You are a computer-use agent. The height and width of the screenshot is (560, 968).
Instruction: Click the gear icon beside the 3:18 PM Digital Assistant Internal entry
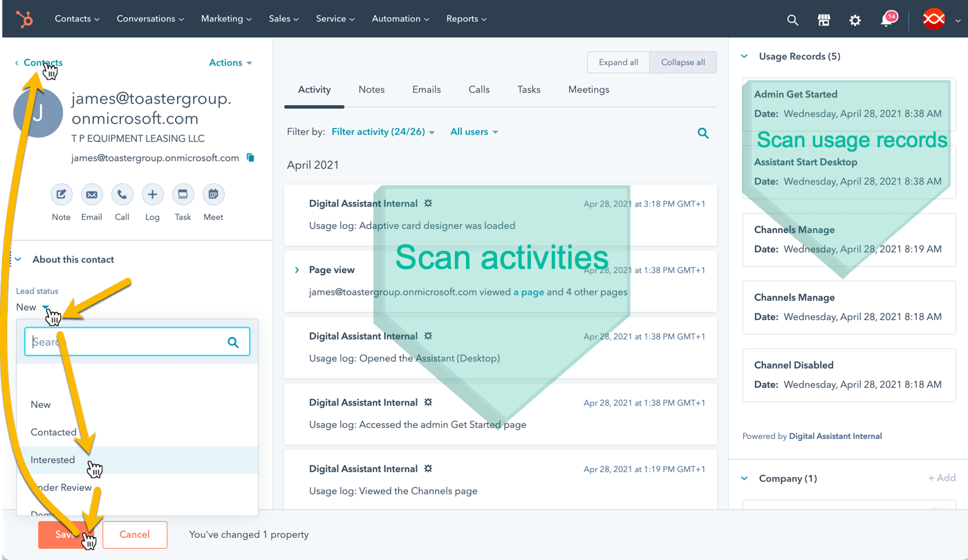(428, 203)
